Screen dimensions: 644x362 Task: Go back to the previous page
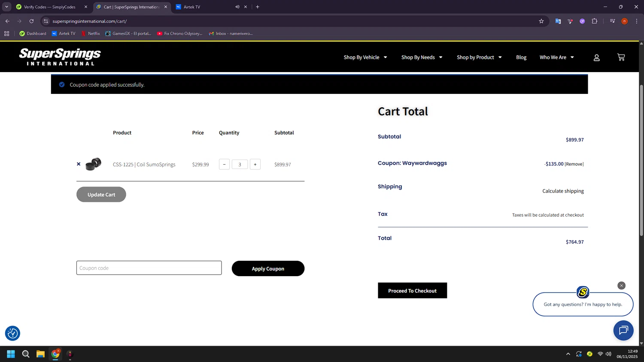click(x=7, y=21)
